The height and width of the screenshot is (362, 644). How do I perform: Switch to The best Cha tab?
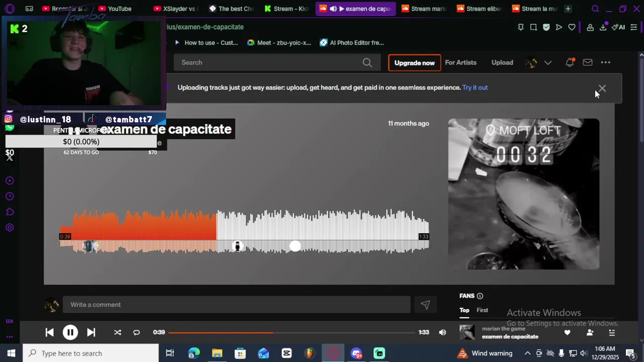pyautogui.click(x=231, y=9)
